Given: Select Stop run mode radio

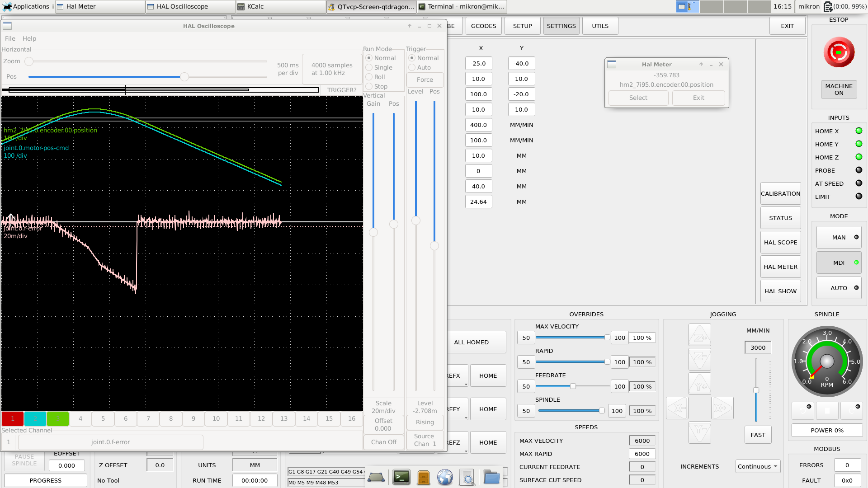Looking at the screenshot, I should (x=369, y=86).
